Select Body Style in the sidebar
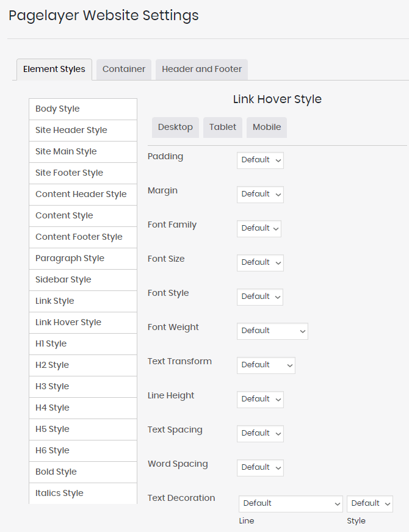Image resolution: width=409 pixels, height=532 pixels. click(83, 109)
